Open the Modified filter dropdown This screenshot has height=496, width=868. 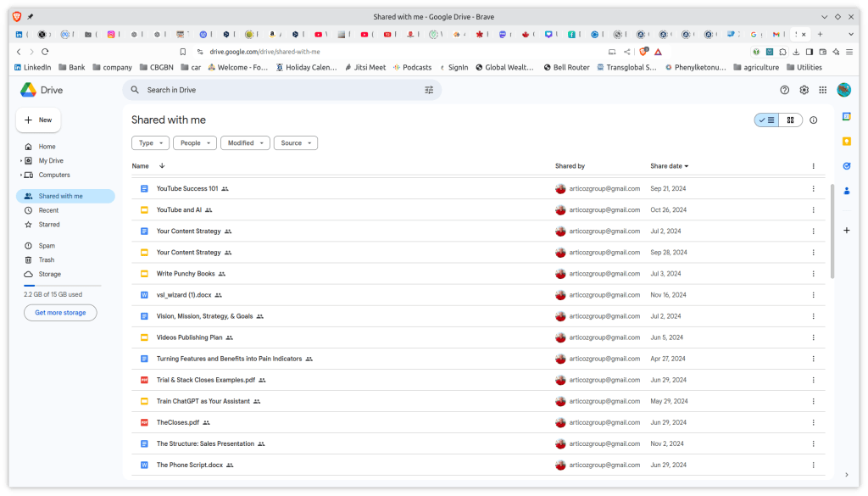[245, 143]
